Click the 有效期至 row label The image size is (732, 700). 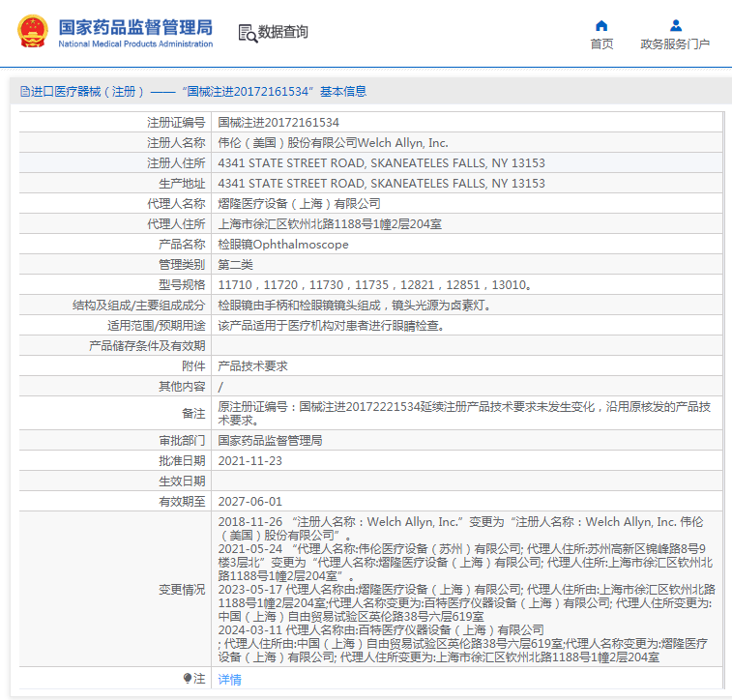pyautogui.click(x=182, y=502)
